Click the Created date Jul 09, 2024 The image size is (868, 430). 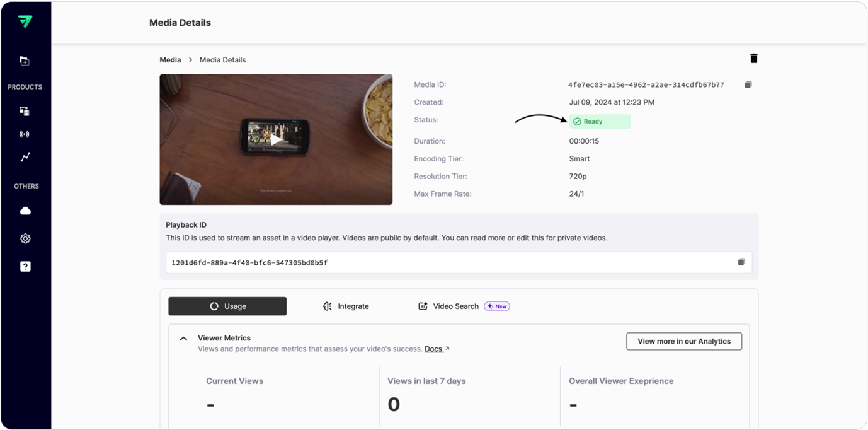click(612, 102)
